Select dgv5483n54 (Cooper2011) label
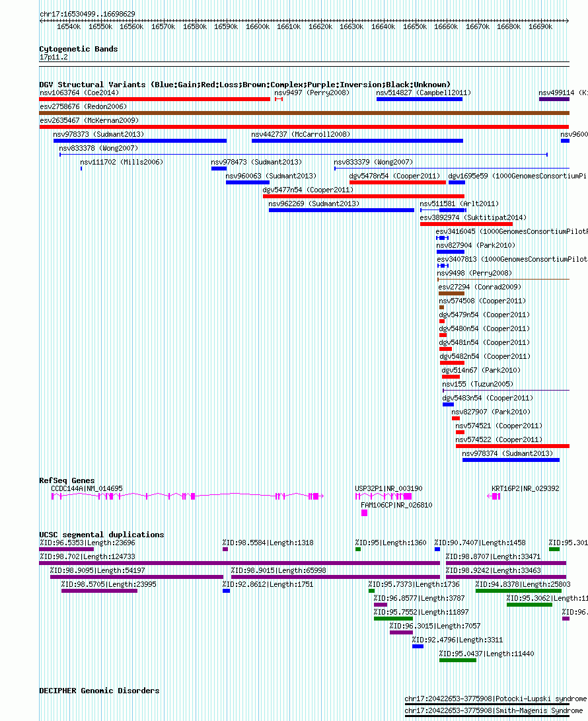 click(488, 398)
